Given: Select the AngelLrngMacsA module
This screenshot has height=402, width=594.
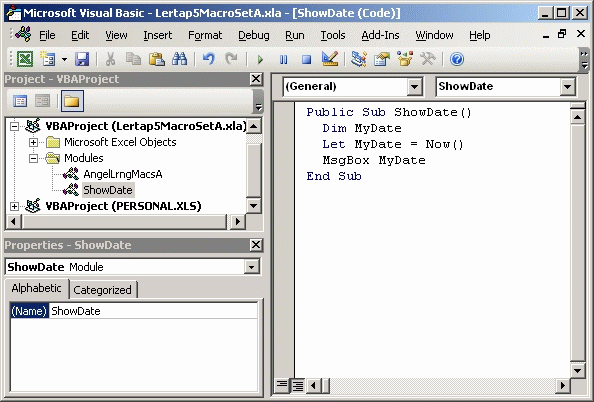Looking at the screenshot, I should click(x=123, y=174).
